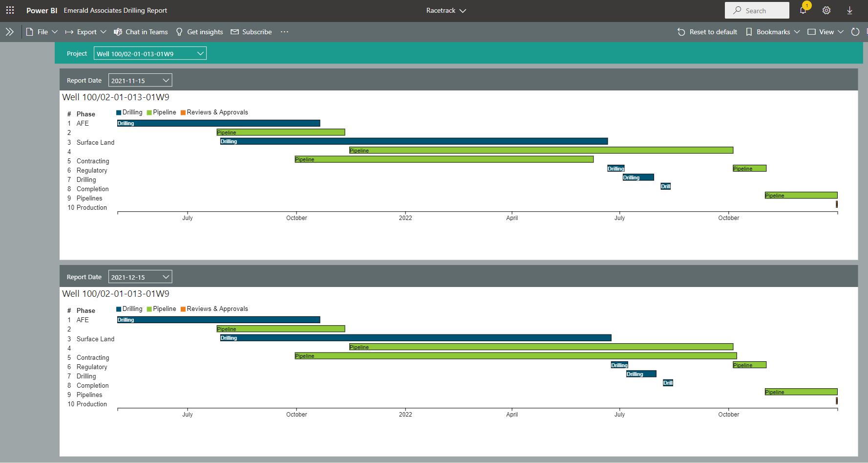Click Pipeline legend swatch in top chart
This screenshot has height=463, width=868.
tap(149, 112)
